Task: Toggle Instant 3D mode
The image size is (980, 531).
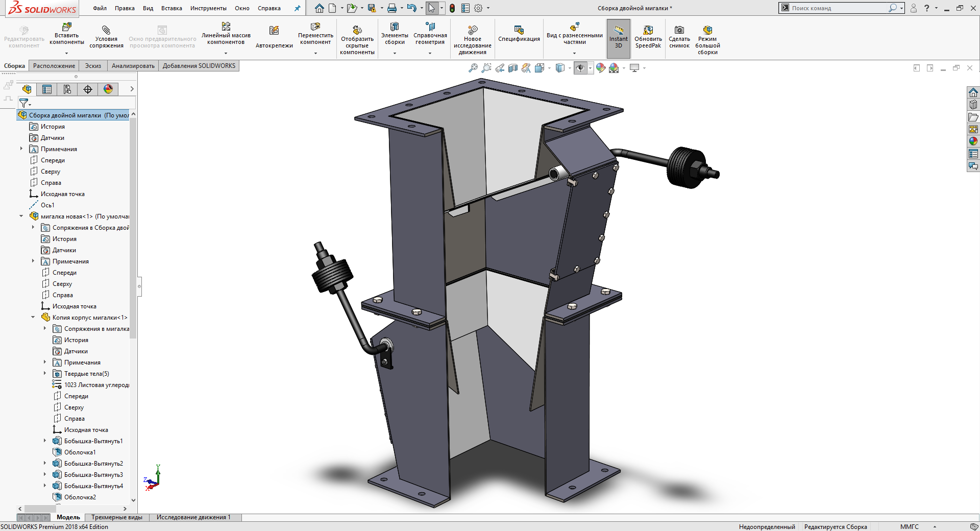Action: (618, 31)
